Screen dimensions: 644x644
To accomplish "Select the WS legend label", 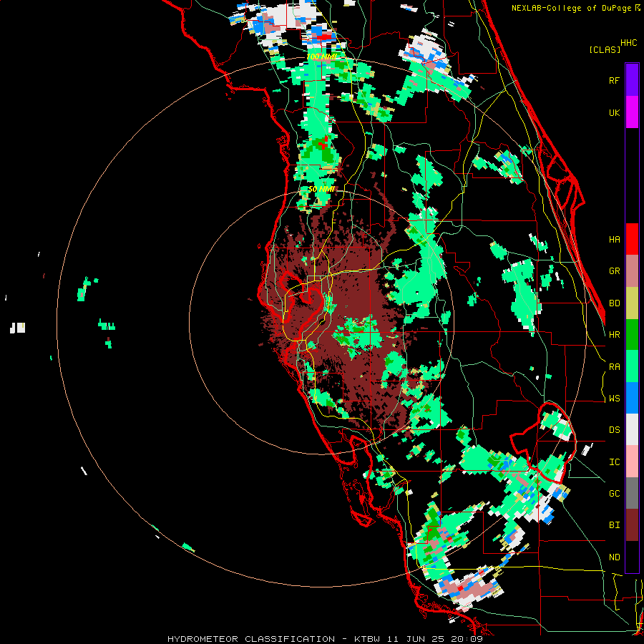I will [x=615, y=399].
